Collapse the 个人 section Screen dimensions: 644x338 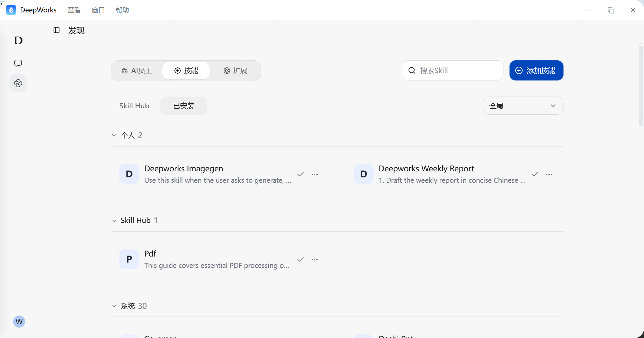pos(114,135)
